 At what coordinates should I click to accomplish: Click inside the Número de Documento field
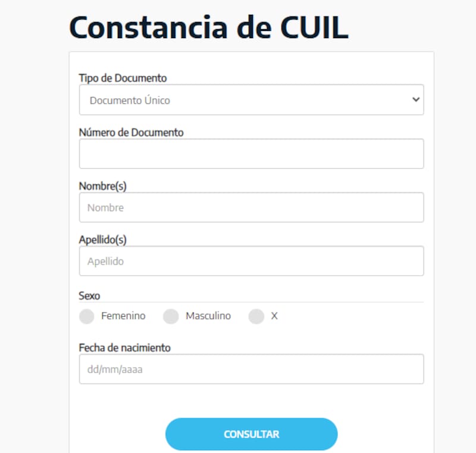251,154
